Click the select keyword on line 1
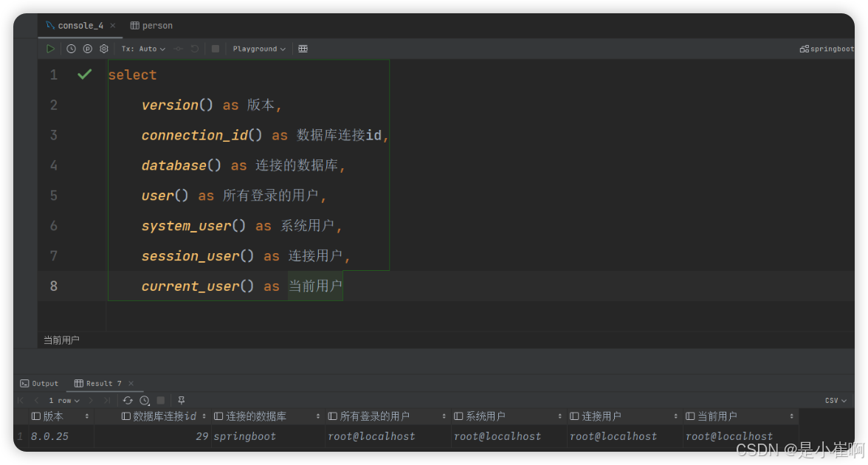868x465 pixels. click(132, 75)
